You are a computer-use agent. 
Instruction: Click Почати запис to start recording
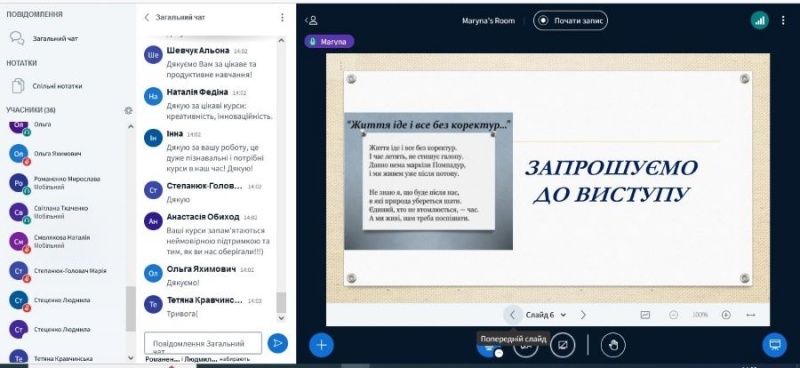coord(570,20)
